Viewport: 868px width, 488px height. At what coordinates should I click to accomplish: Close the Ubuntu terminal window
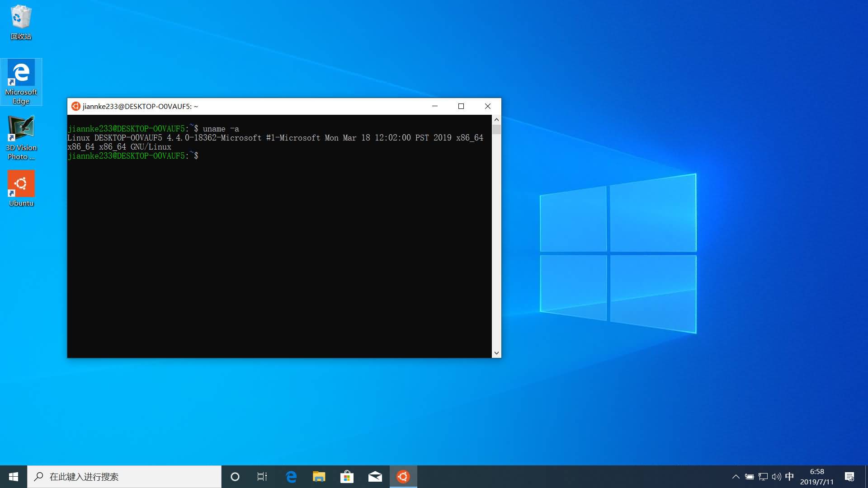tap(488, 106)
